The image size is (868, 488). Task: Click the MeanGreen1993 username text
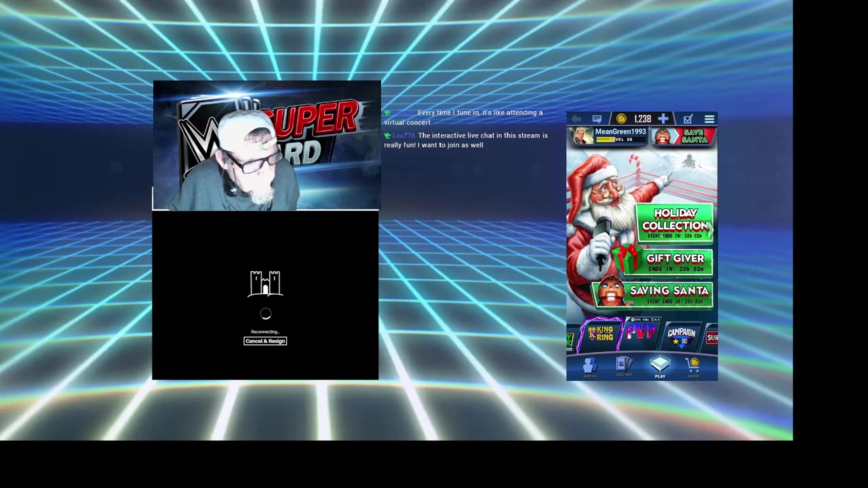point(620,131)
